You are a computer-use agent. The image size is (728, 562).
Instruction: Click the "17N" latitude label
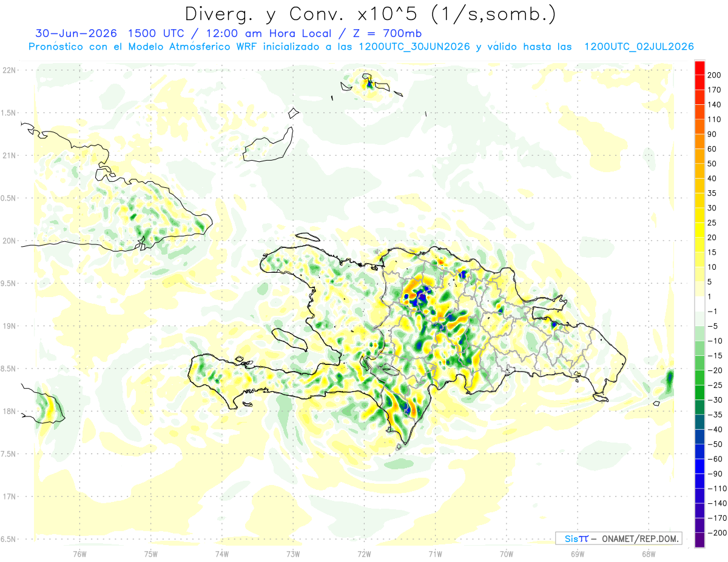10,497
